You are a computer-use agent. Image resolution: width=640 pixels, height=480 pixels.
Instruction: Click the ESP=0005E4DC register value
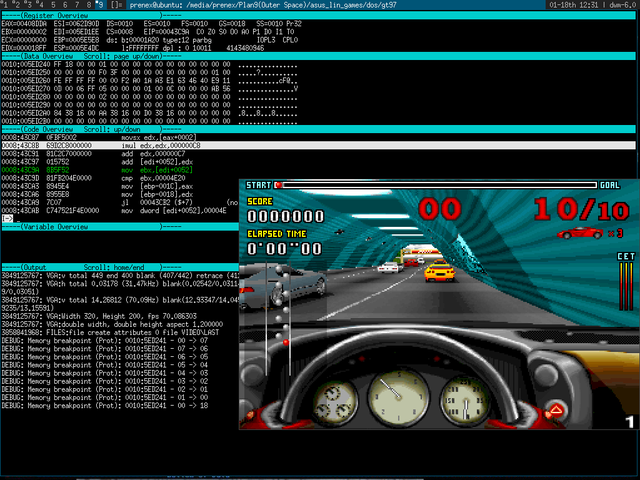tap(76, 48)
